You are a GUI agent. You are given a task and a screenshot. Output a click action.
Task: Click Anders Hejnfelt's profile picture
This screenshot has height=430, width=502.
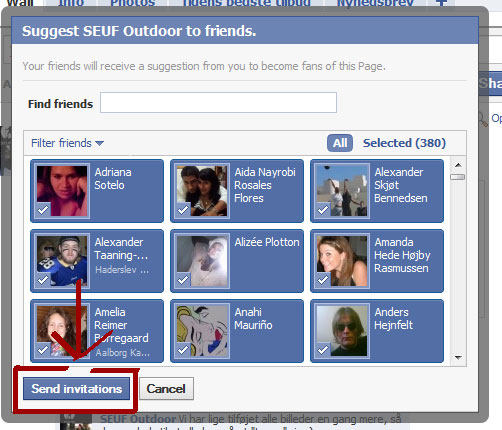[342, 331]
